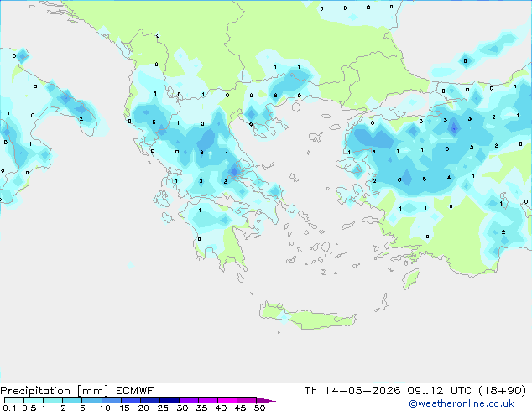Pick the 20–25 mm dark blue swatch
Image resolution: width=532 pixels, height=411 pixels.
pos(150,400)
